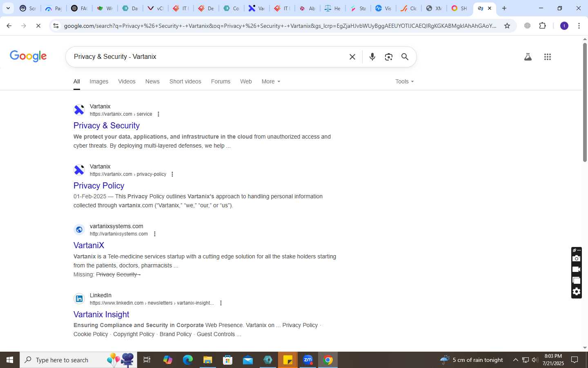Open the Privacy & Security result link
Viewport: 588px width, 368px height.
107,126
